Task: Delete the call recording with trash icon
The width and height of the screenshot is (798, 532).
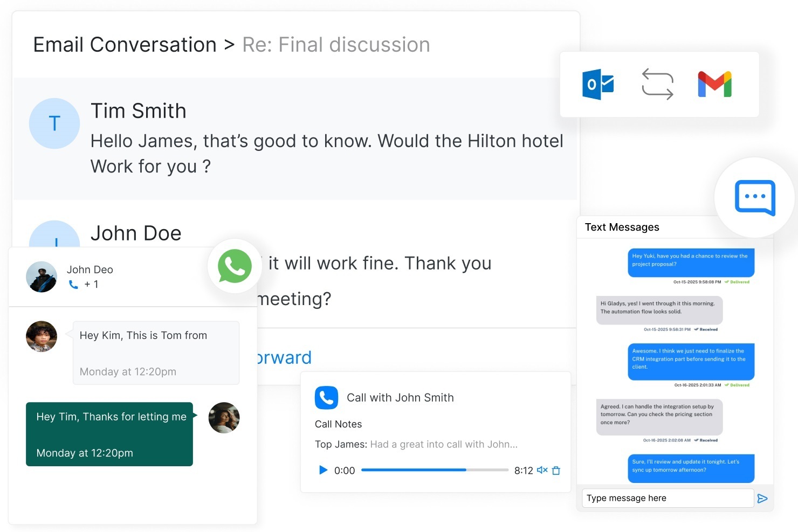Action: tap(556, 471)
